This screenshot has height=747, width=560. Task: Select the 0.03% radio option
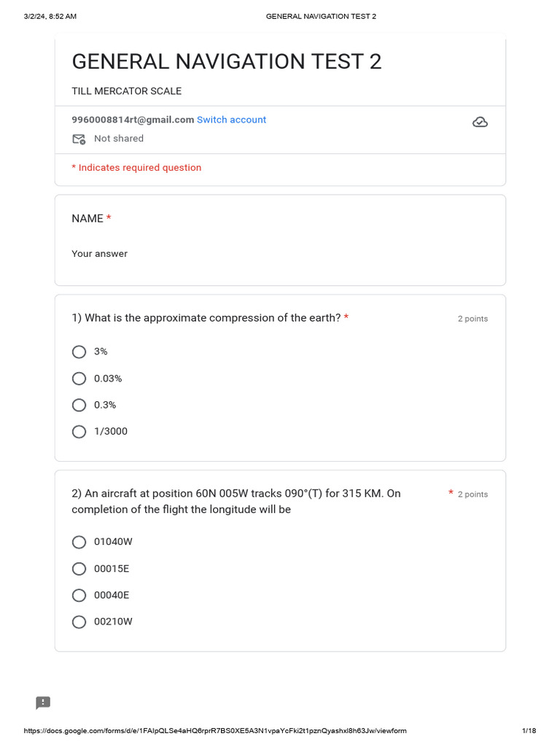(79, 379)
